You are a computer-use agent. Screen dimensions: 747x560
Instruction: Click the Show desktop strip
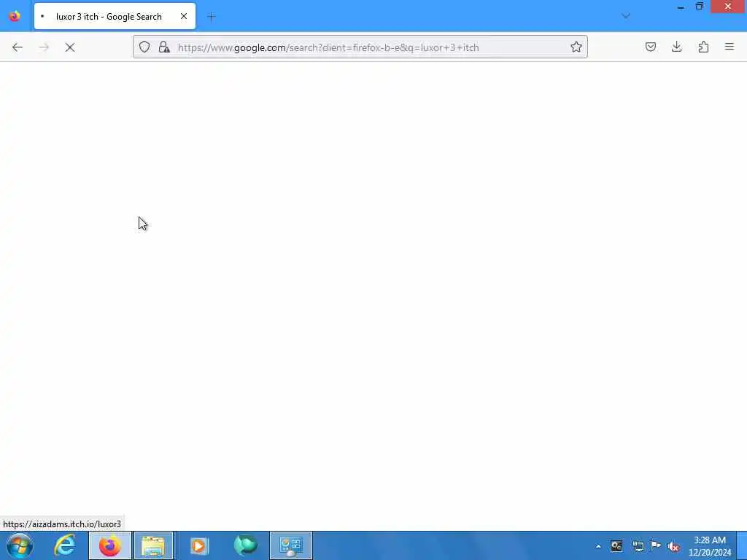(x=742, y=545)
